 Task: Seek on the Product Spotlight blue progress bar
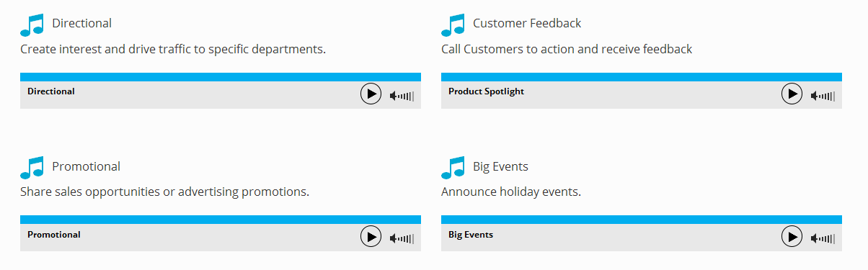click(642, 77)
